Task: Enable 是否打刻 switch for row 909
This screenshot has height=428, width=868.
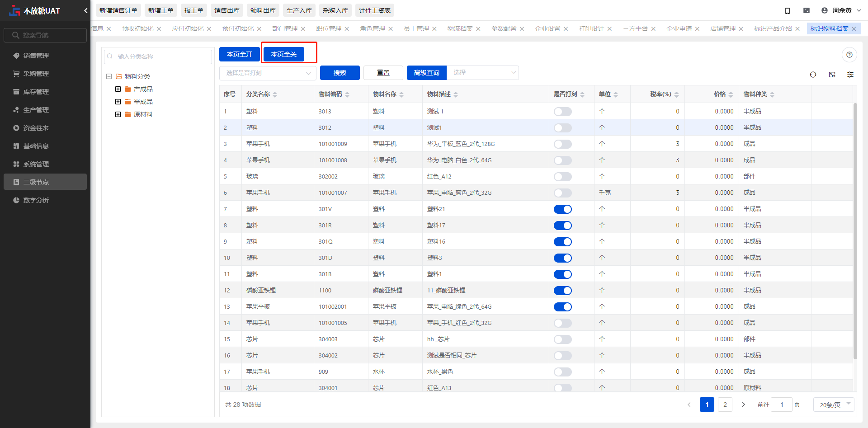Action: [x=563, y=372]
